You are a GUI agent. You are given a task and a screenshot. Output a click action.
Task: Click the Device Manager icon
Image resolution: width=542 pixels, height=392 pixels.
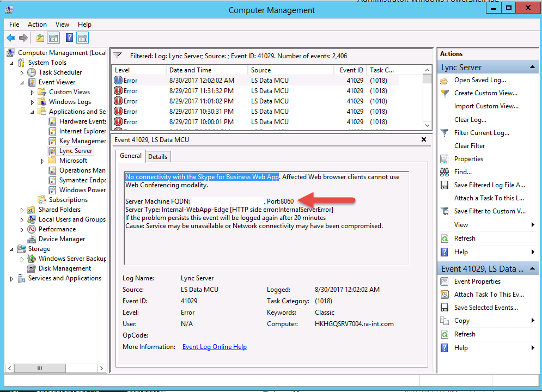pyautogui.click(x=32, y=239)
